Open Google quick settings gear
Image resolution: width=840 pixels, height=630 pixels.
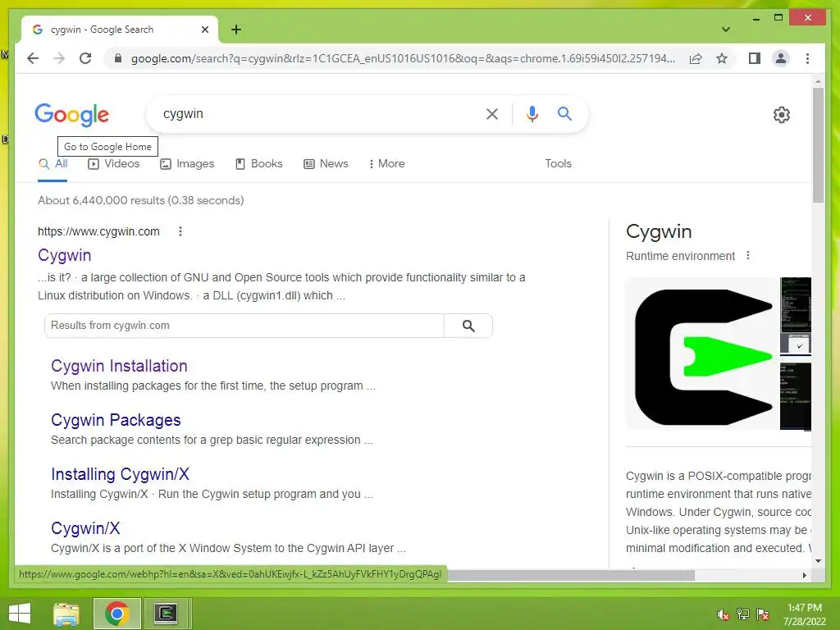pos(781,115)
